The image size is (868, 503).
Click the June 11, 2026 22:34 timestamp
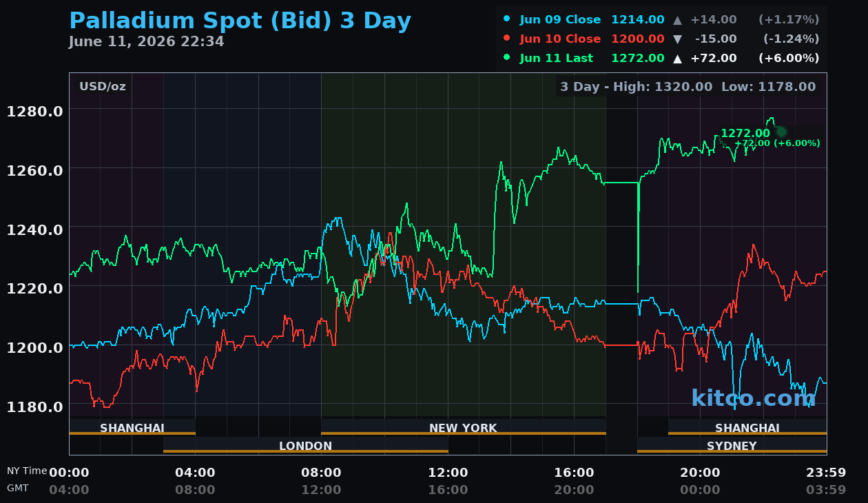146,42
